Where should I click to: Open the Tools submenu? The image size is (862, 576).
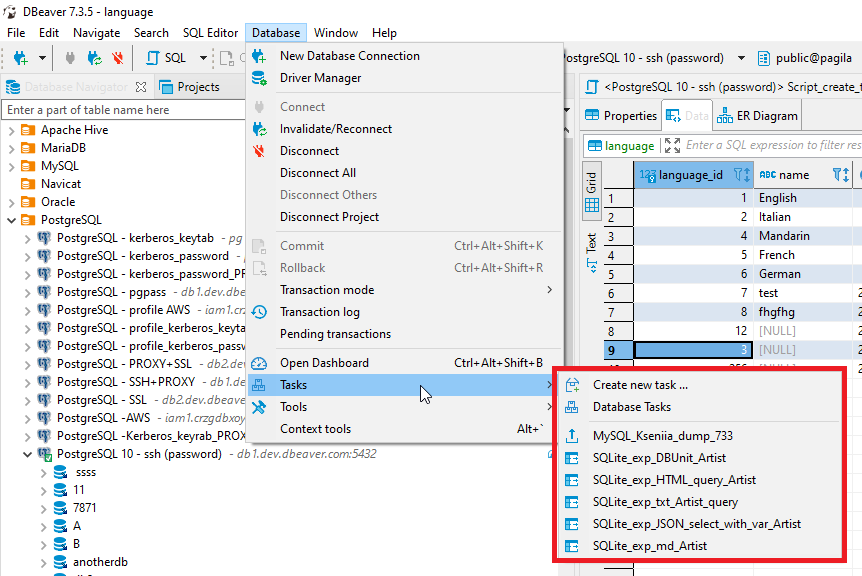pos(405,407)
